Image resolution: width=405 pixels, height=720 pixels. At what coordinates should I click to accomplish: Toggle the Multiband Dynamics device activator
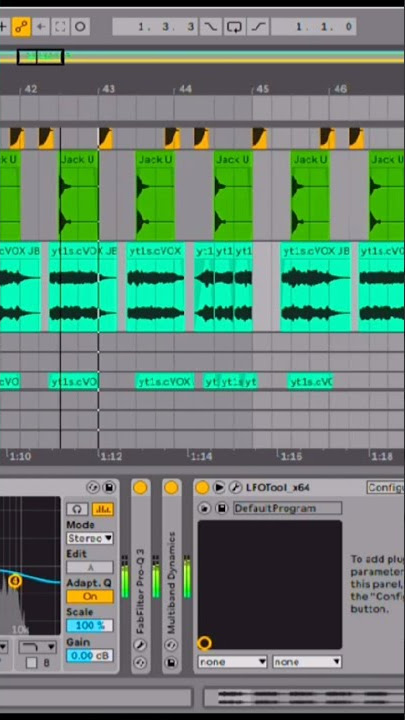tap(171, 488)
